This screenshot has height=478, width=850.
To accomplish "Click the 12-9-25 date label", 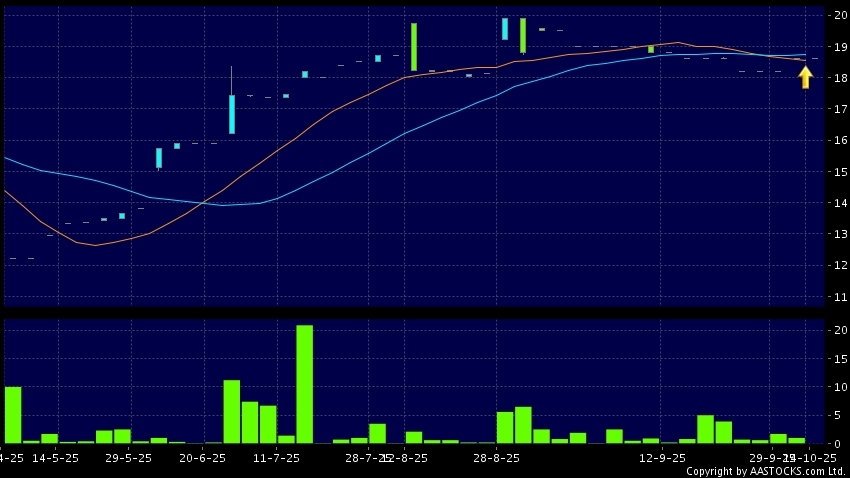I will 661,457.
